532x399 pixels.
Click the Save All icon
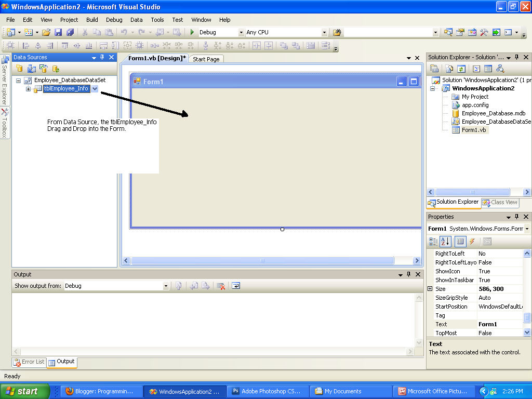[70, 32]
